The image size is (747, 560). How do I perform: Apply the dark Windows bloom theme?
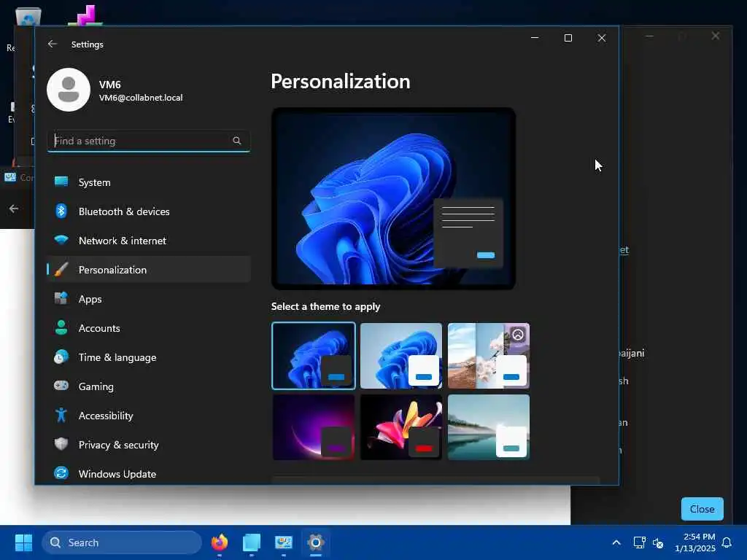(314, 356)
